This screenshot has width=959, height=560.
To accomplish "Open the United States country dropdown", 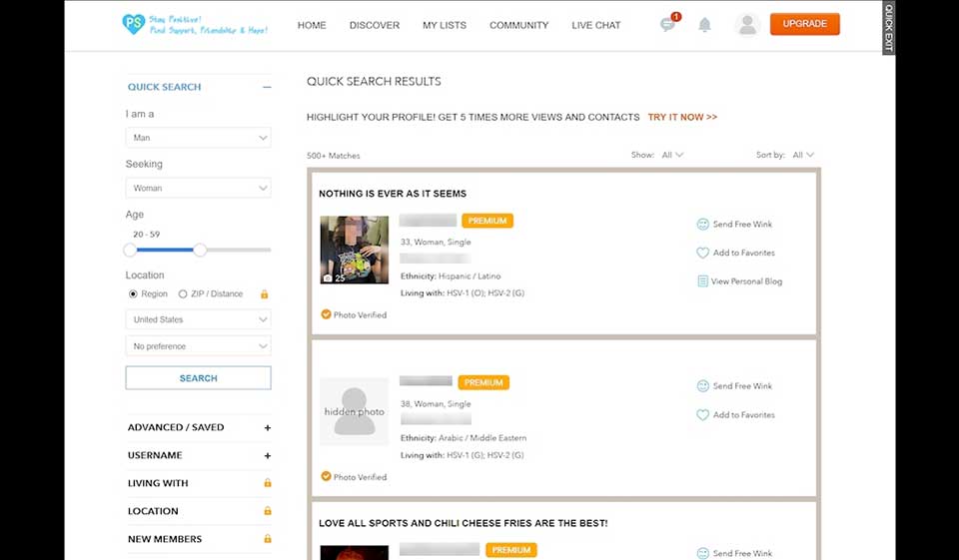I will (198, 319).
